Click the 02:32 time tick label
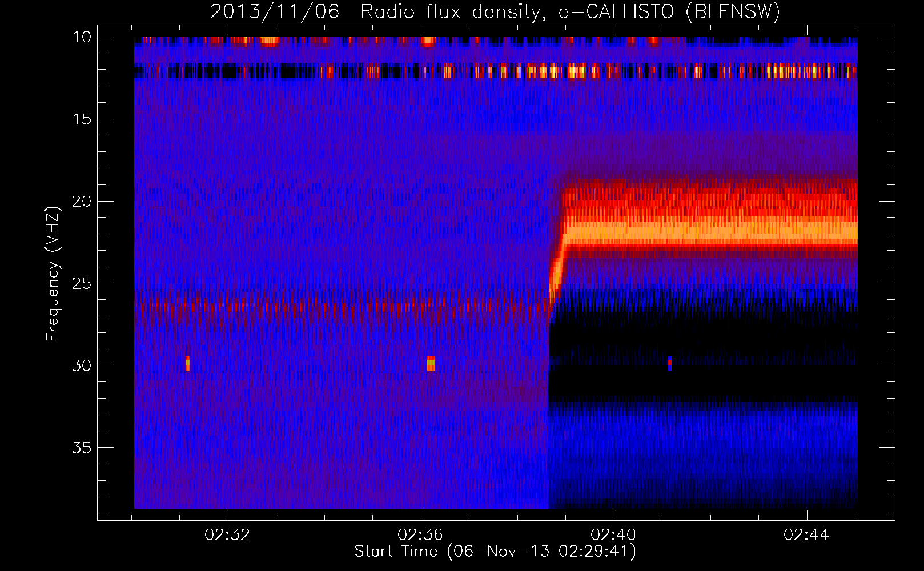 (x=227, y=535)
